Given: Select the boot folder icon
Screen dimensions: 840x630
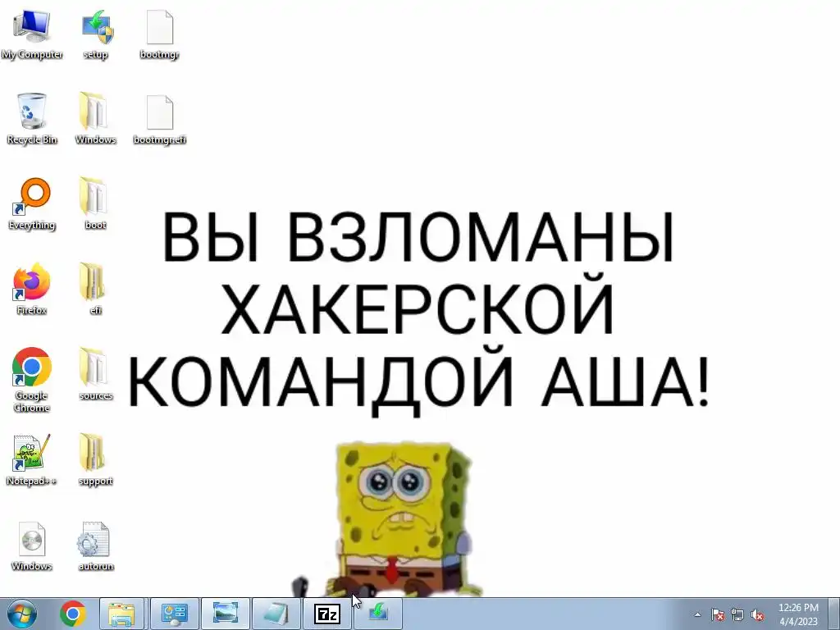Looking at the screenshot, I should [96, 204].
